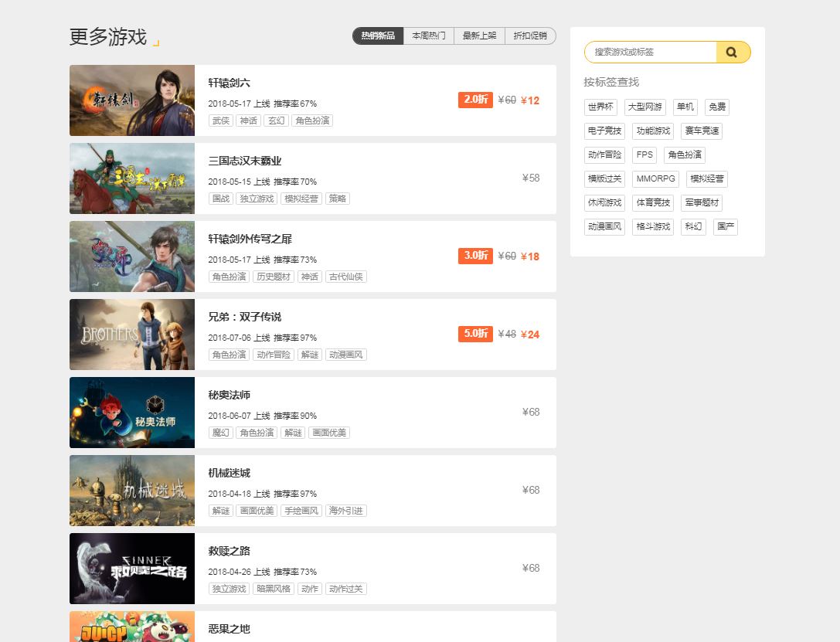Switch to the 本周热门 tab

[429, 36]
